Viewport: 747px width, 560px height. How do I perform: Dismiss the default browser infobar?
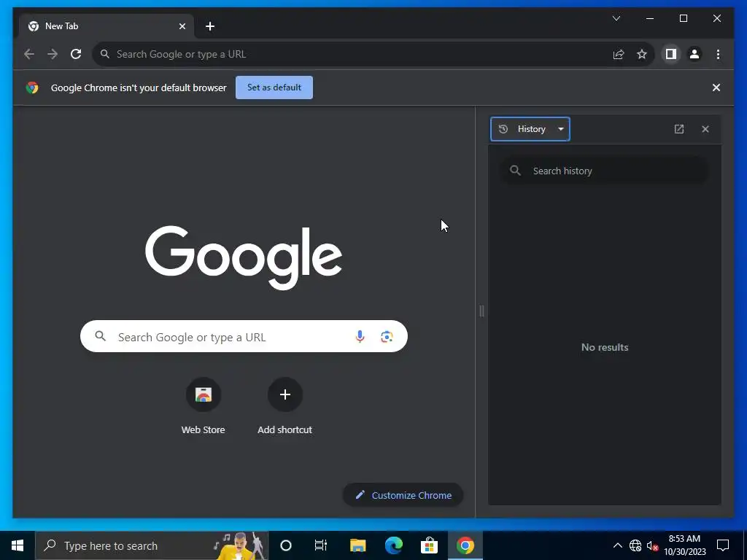pos(716,87)
